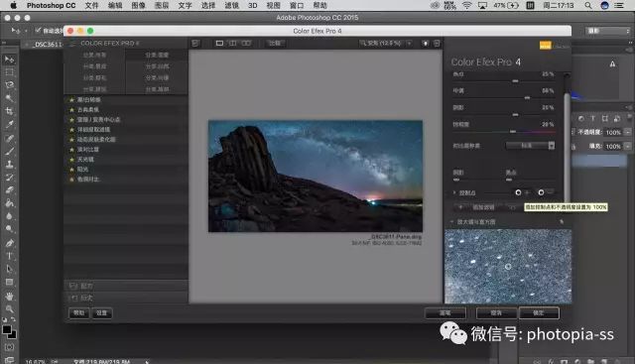Open the Color Efex zoom level dropdown
This screenshot has width=635, height=364.
[x=410, y=43]
